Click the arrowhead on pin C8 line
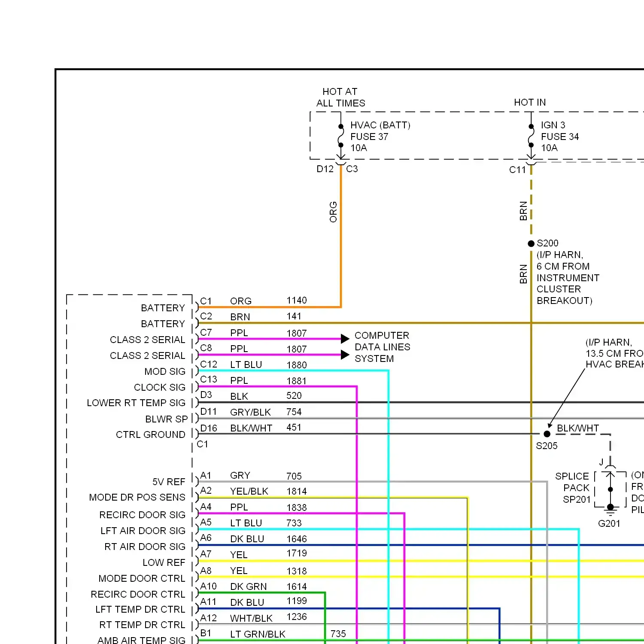644x644 pixels. point(345,355)
